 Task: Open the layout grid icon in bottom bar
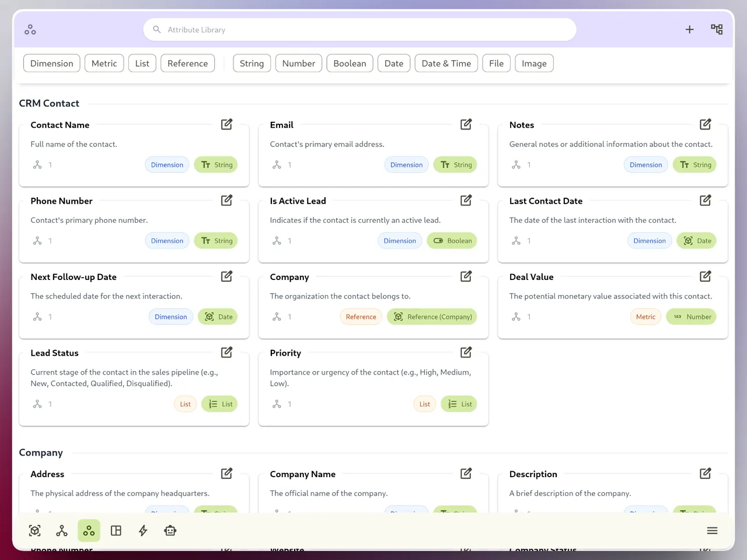[116, 531]
